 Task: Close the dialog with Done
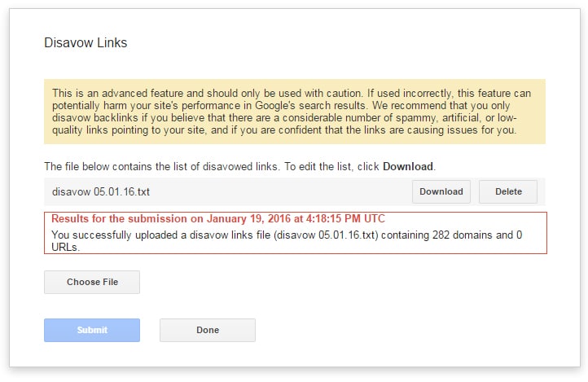(208, 330)
